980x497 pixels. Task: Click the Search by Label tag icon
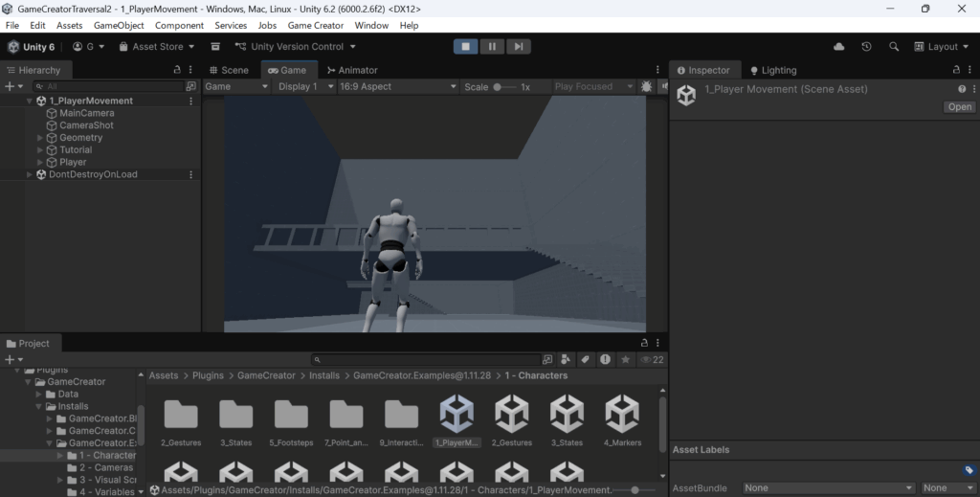584,359
